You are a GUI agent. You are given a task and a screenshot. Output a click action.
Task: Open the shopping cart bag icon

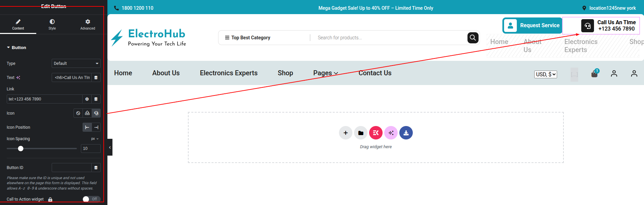594,74
